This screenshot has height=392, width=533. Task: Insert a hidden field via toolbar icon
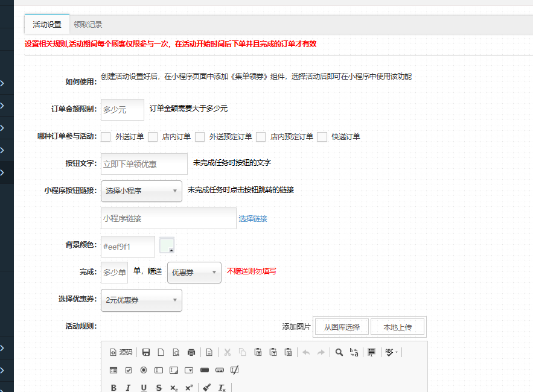point(235,370)
